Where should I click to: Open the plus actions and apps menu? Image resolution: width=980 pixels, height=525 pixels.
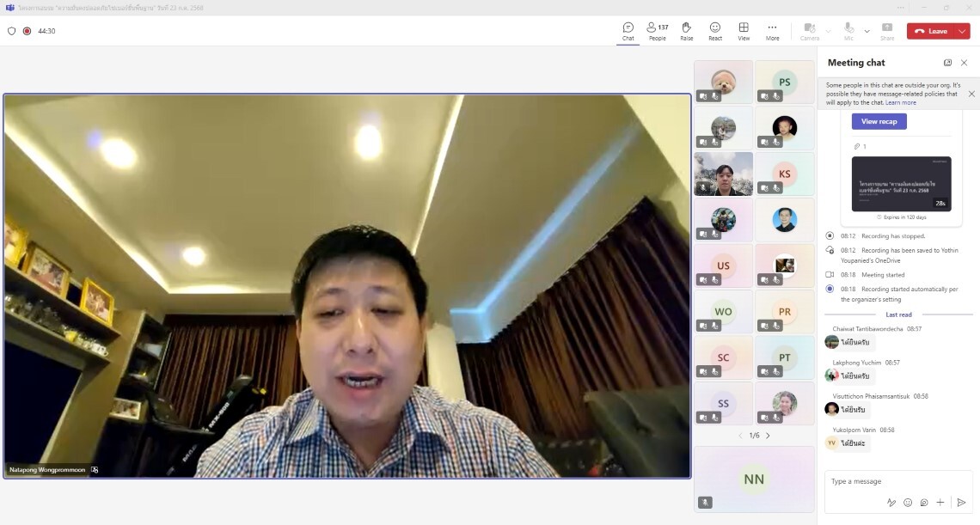click(940, 503)
